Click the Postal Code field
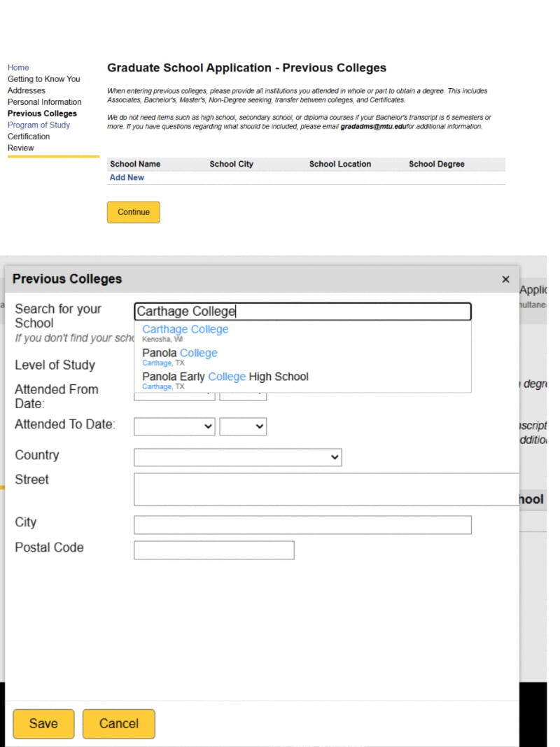 click(x=213, y=550)
